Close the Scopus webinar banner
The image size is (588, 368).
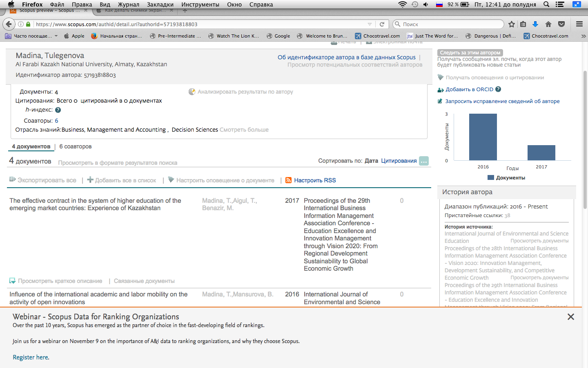570,317
